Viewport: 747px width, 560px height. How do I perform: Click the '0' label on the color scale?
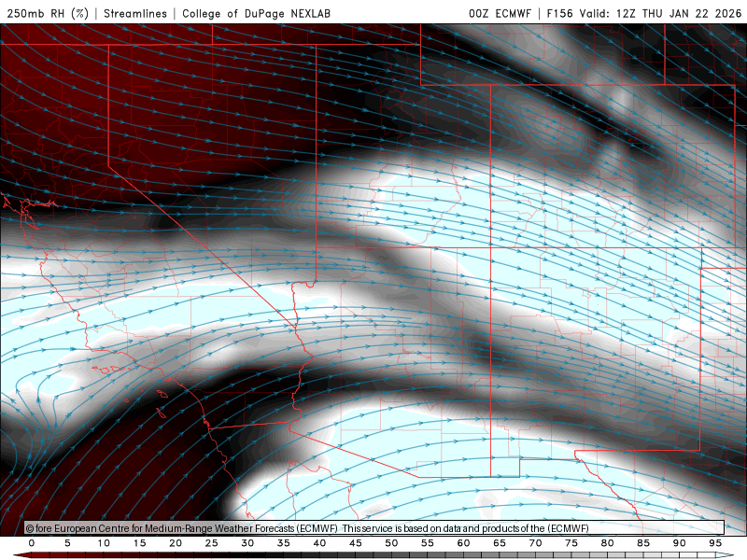[32, 543]
